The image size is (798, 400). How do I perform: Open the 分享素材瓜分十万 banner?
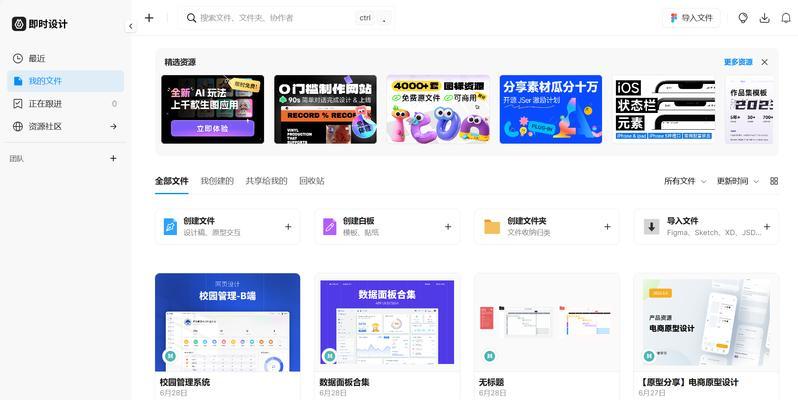pos(551,109)
